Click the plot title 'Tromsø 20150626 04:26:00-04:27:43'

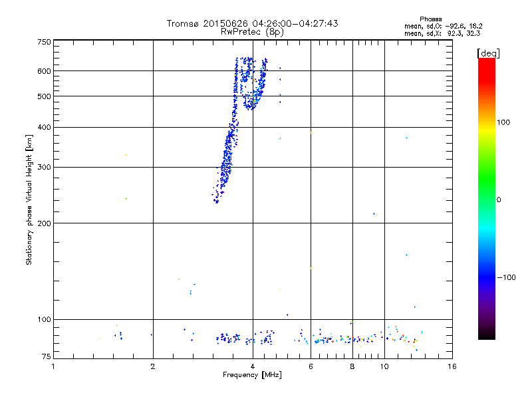point(252,23)
